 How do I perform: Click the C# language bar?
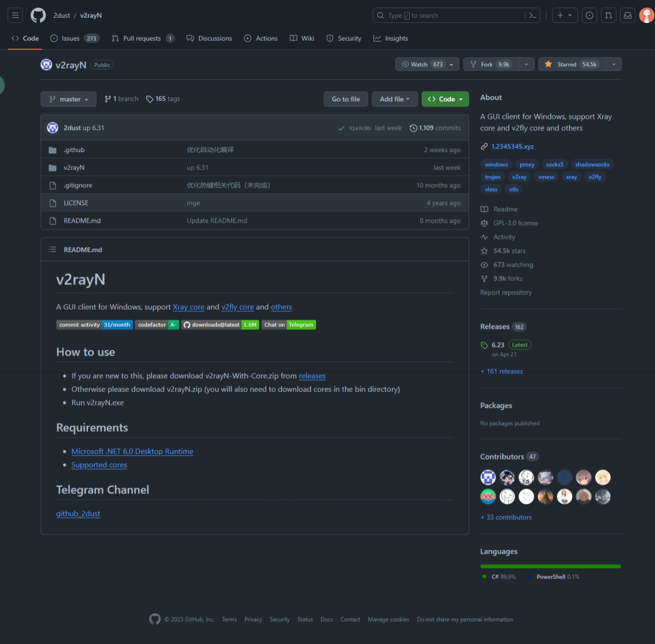point(550,566)
